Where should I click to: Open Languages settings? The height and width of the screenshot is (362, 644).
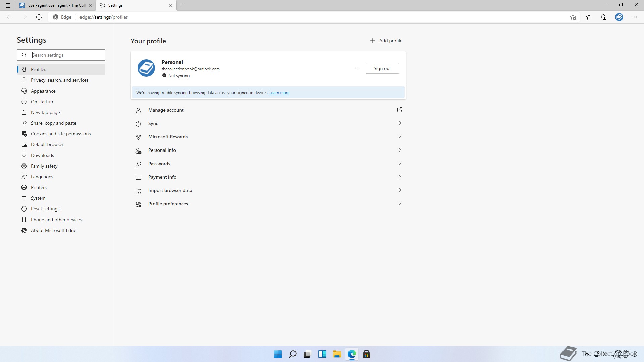pyautogui.click(x=61, y=177)
